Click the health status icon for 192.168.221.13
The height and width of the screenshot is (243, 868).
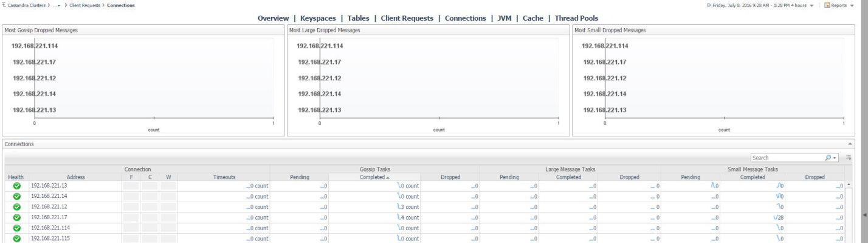[16, 186]
